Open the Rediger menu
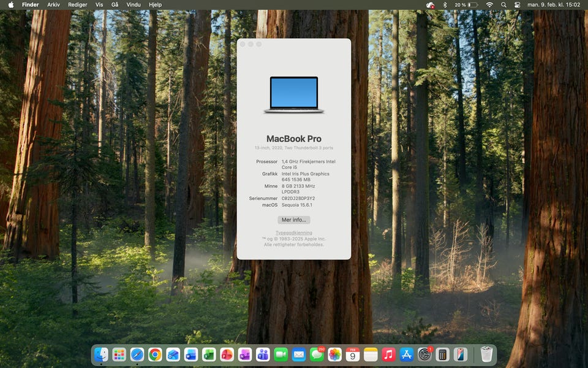The height and width of the screenshot is (368, 588). tap(78, 4)
